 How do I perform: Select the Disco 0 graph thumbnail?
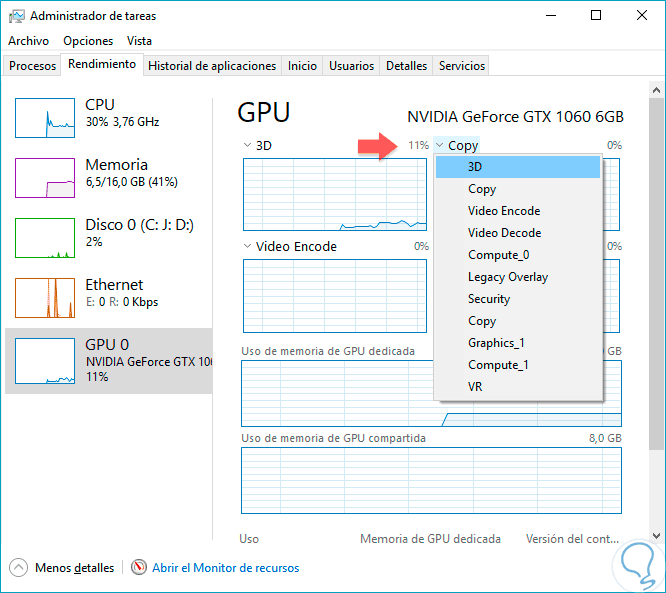click(x=45, y=238)
